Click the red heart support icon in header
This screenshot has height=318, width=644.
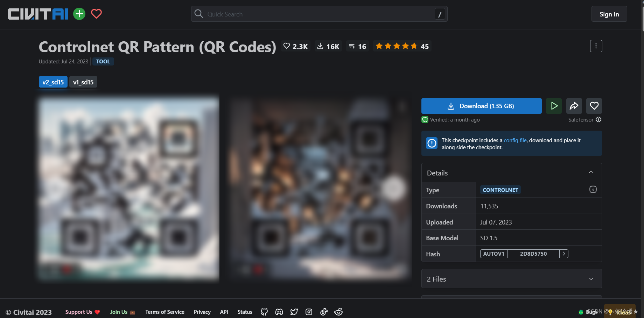[96, 14]
